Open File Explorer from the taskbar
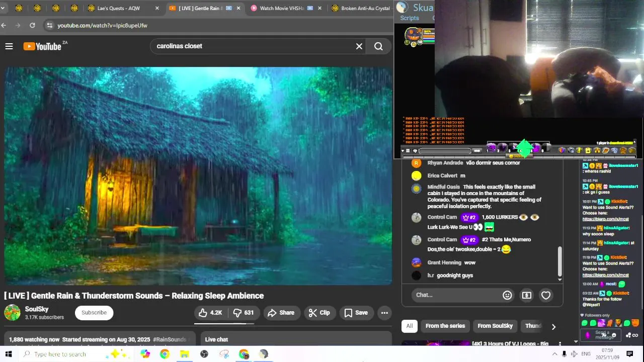The image size is (644, 362). (184, 354)
